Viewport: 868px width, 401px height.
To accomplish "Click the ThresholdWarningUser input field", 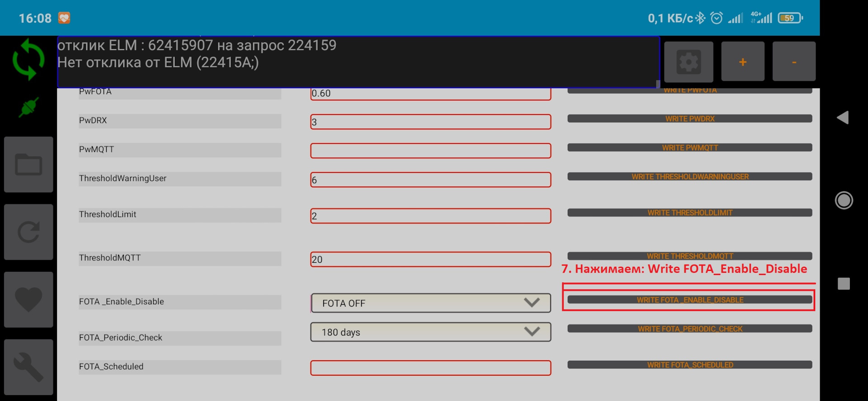I will (430, 179).
